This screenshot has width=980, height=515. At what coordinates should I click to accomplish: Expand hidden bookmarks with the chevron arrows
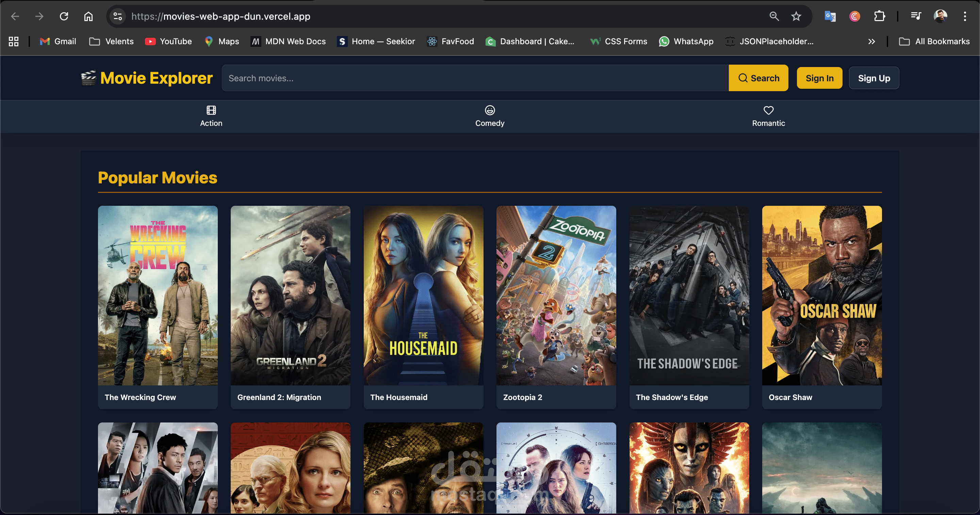[x=871, y=41]
